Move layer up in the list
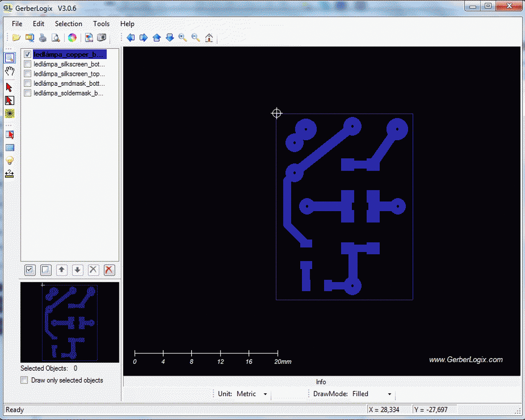This screenshot has width=525, height=420. pos(62,270)
